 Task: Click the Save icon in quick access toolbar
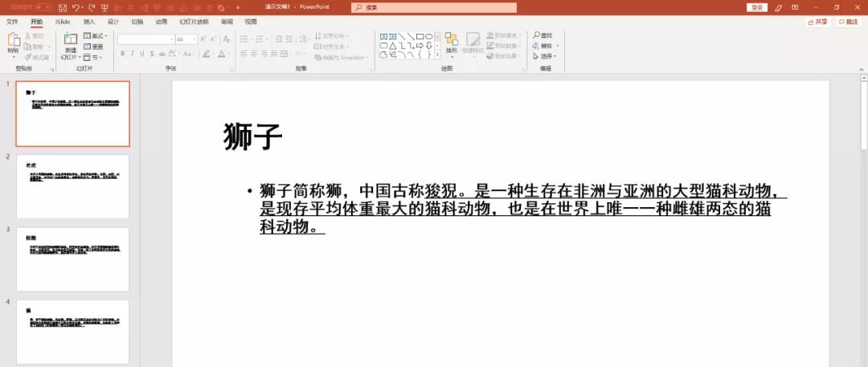point(63,8)
